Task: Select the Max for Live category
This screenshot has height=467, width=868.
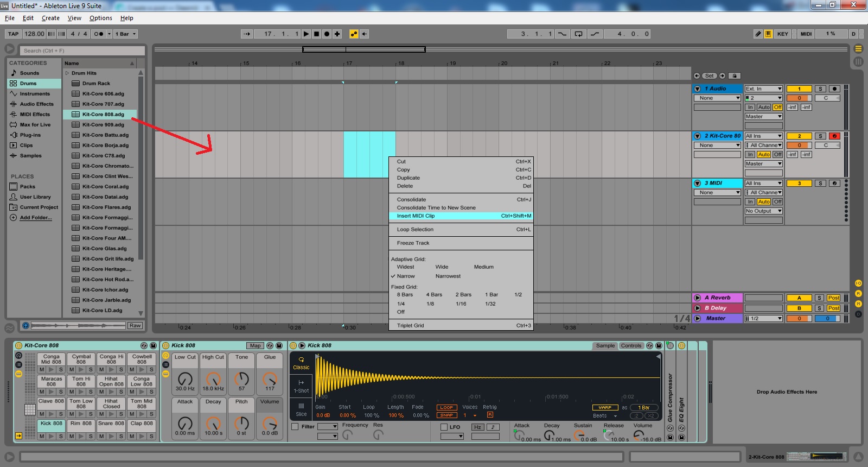Action: [35, 124]
